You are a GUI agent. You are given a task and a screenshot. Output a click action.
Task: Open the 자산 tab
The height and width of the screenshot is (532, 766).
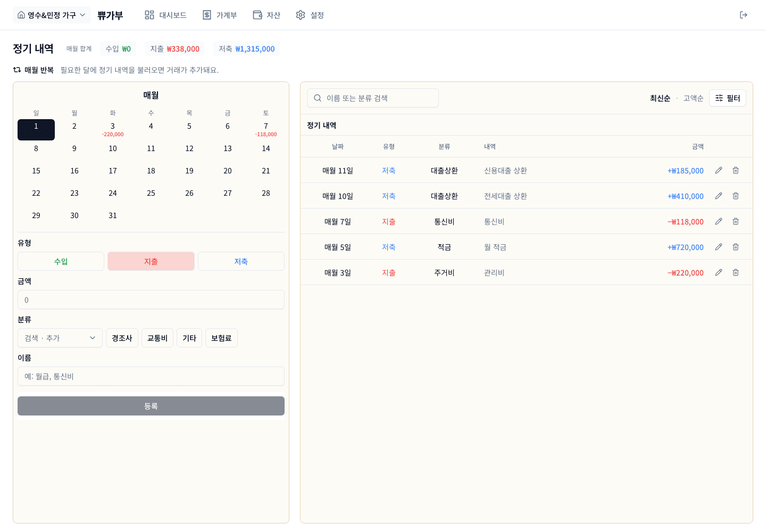267,15
